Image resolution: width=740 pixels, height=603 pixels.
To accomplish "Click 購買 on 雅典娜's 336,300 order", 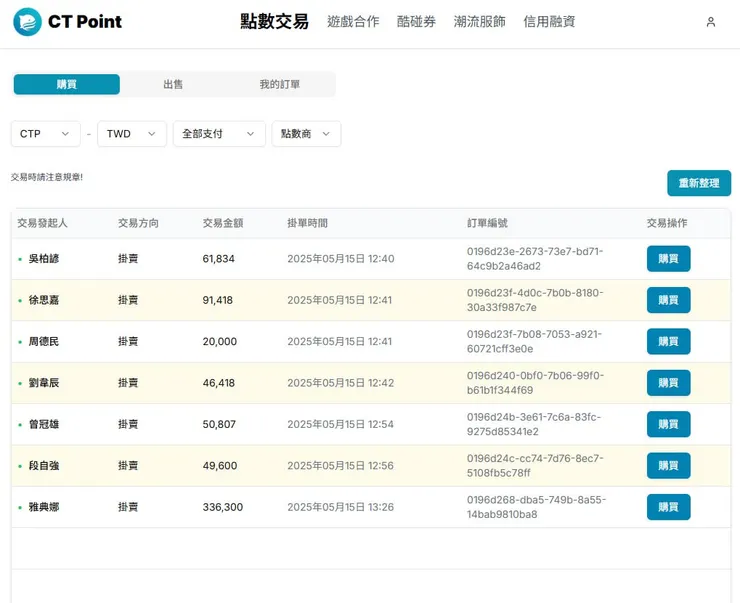I will tap(668, 507).
